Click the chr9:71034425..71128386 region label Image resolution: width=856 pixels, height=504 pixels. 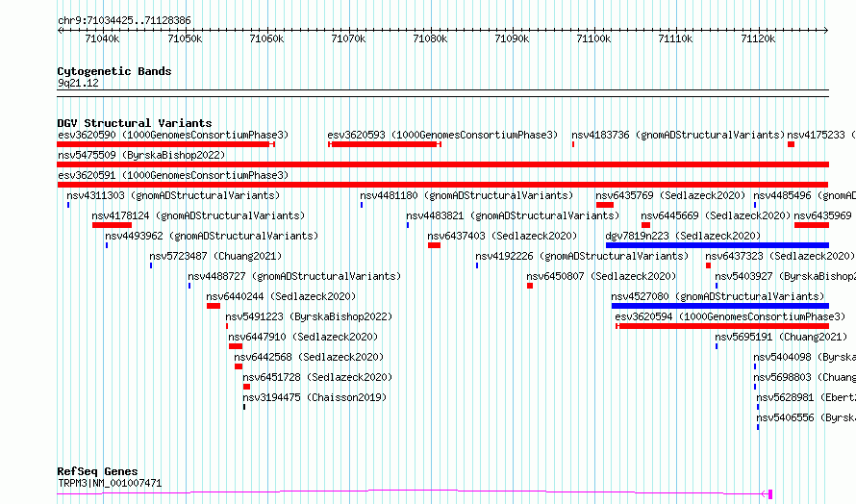click(x=124, y=21)
